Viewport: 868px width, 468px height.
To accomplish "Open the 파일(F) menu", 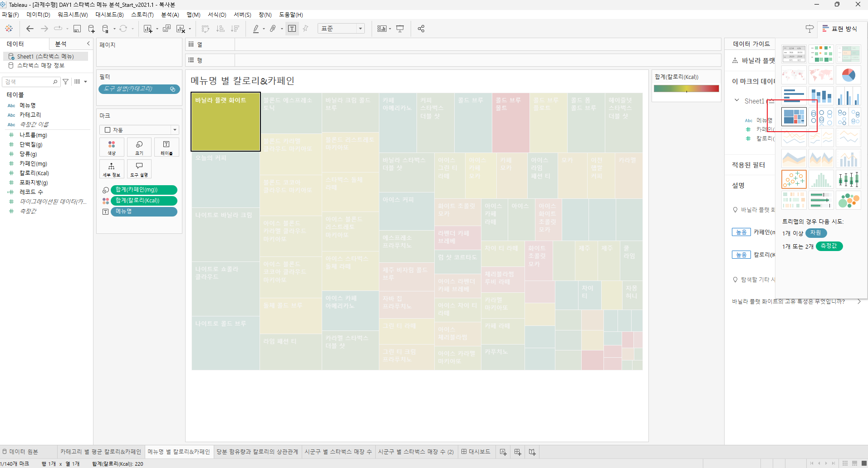I will [x=10, y=15].
